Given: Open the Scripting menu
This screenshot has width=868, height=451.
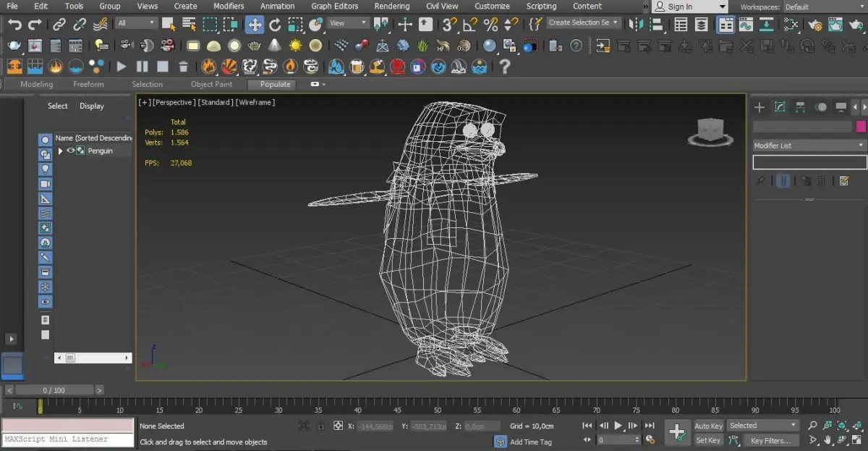Looking at the screenshot, I should click(x=541, y=7).
